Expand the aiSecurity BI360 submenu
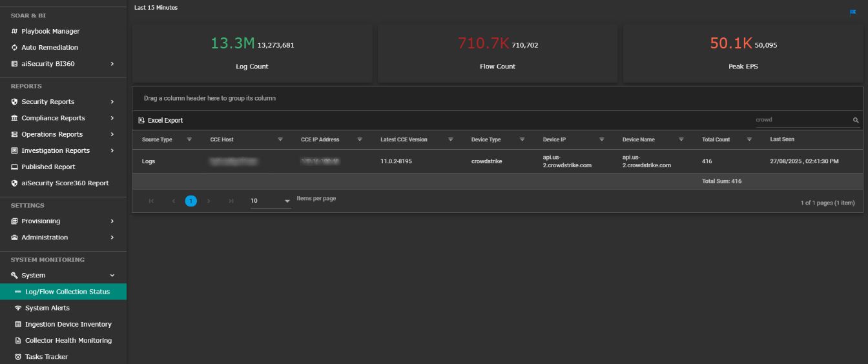Image resolution: width=868 pixels, height=364 pixels. pyautogui.click(x=112, y=64)
